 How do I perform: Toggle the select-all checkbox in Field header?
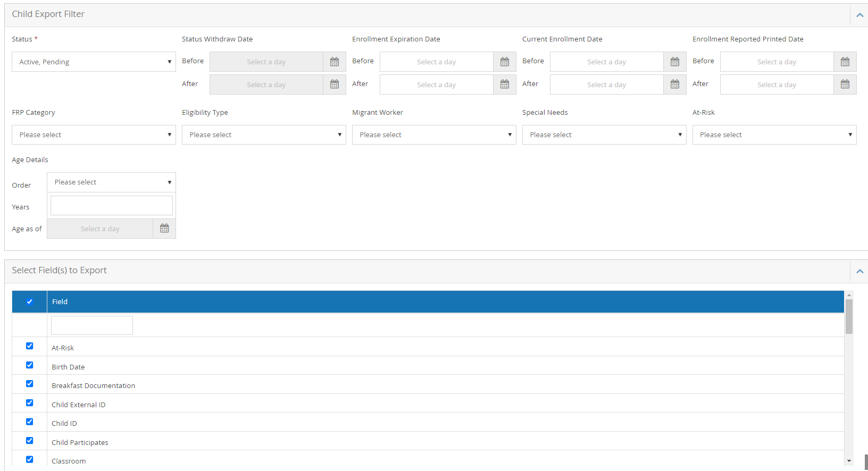(30, 302)
